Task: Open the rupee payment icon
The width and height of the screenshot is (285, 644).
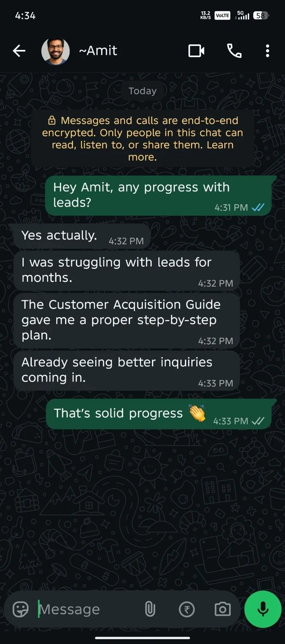Action: click(x=187, y=609)
